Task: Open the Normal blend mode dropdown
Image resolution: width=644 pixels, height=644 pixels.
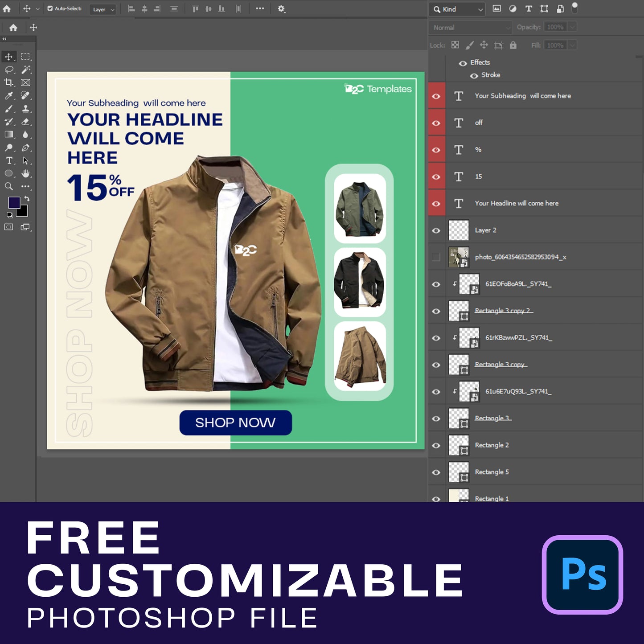Action: 471,28
